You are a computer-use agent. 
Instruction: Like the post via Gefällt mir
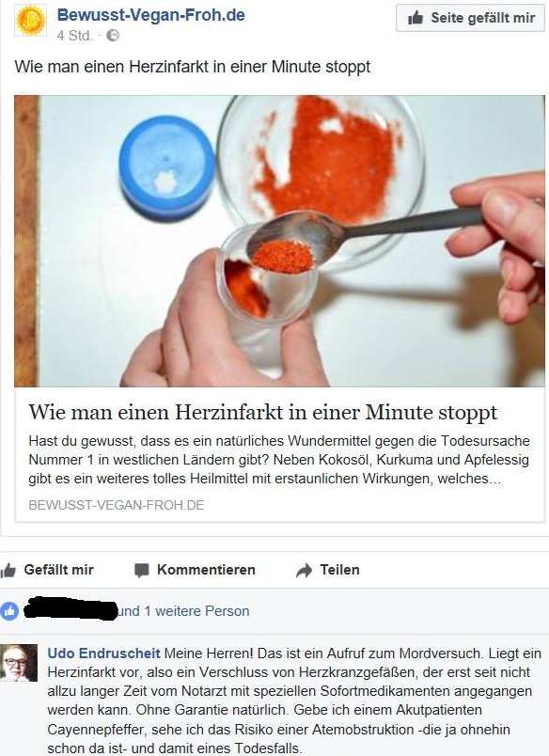[x=47, y=570]
